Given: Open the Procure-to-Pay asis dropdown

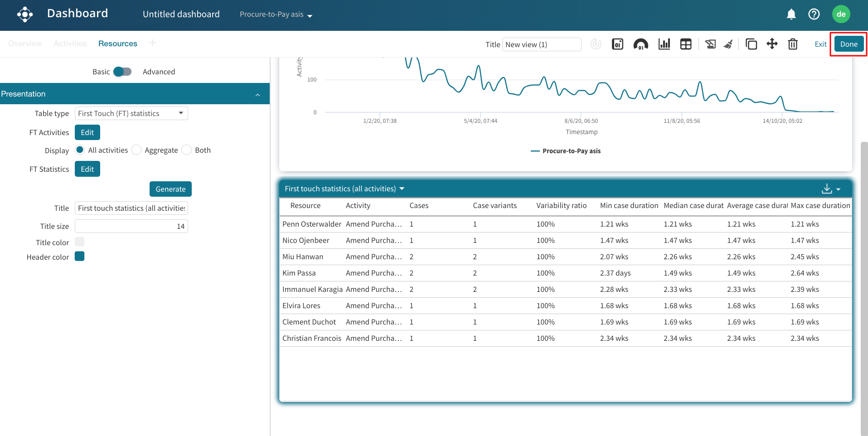Looking at the screenshot, I should 276,15.
